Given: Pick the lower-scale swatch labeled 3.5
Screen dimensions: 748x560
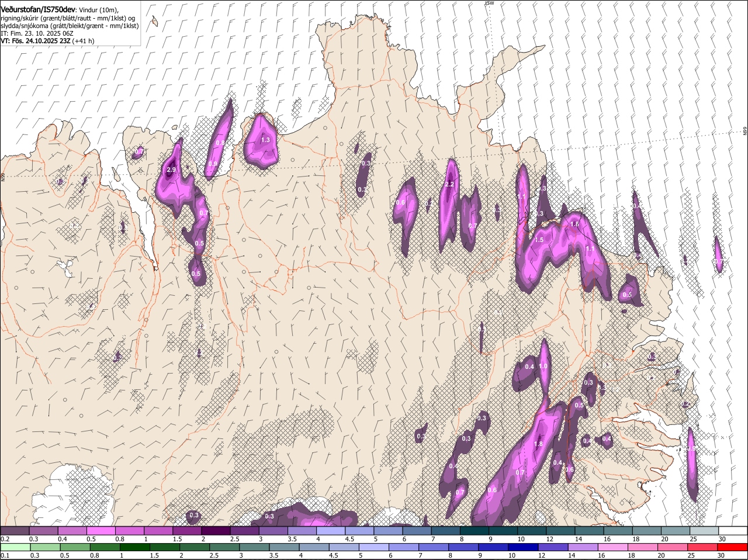Looking at the screenshot, I should [284, 547].
